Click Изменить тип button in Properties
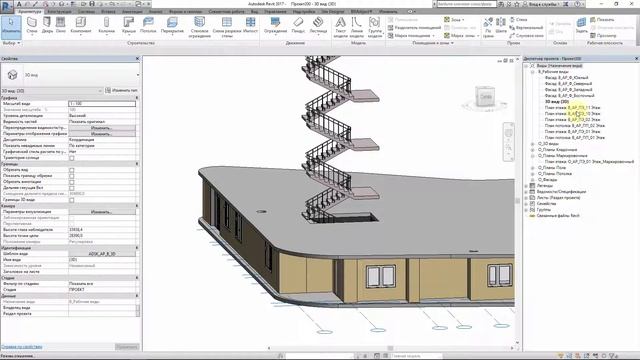 tap(121, 90)
